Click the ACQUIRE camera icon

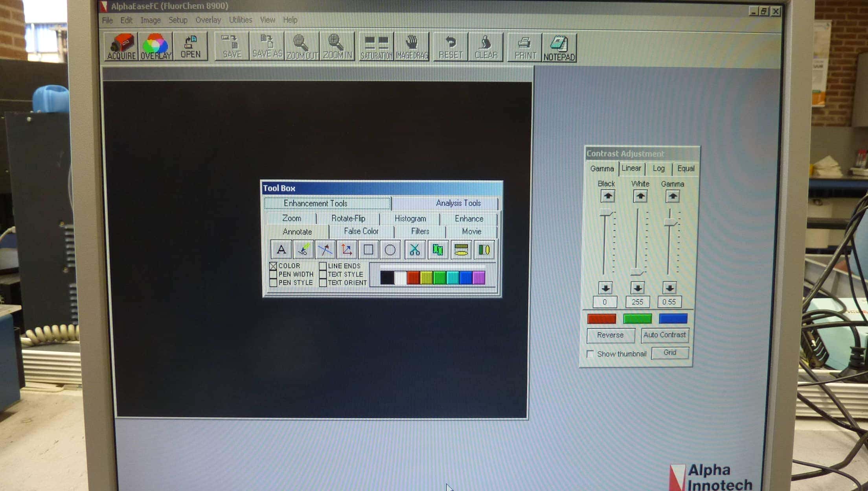[x=121, y=46]
